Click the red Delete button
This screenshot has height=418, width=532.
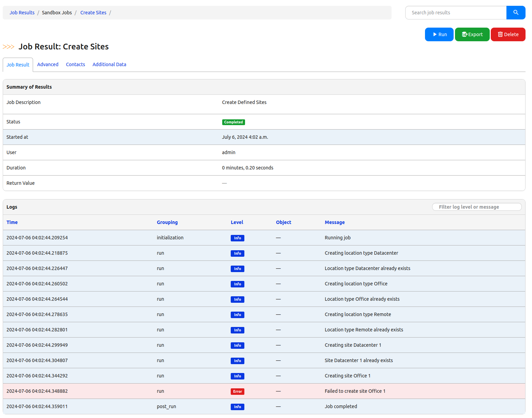[x=508, y=34]
